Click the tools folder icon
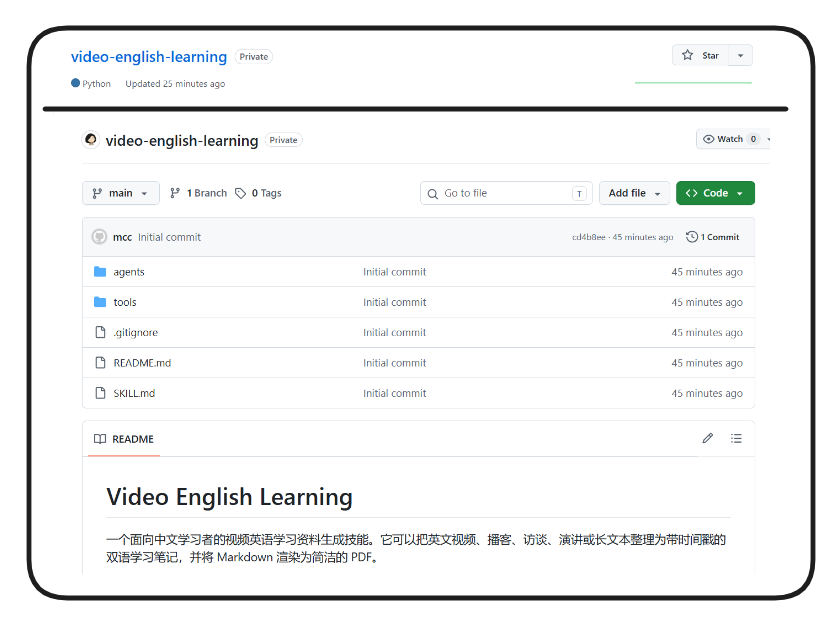 coord(100,302)
